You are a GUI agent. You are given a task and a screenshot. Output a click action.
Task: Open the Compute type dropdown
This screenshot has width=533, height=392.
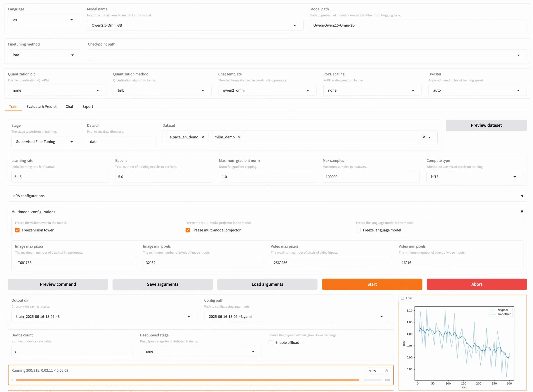tap(475, 177)
